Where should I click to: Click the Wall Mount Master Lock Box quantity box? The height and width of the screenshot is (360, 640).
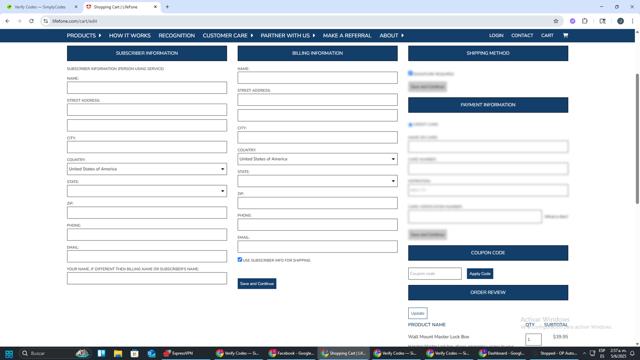pos(533,339)
